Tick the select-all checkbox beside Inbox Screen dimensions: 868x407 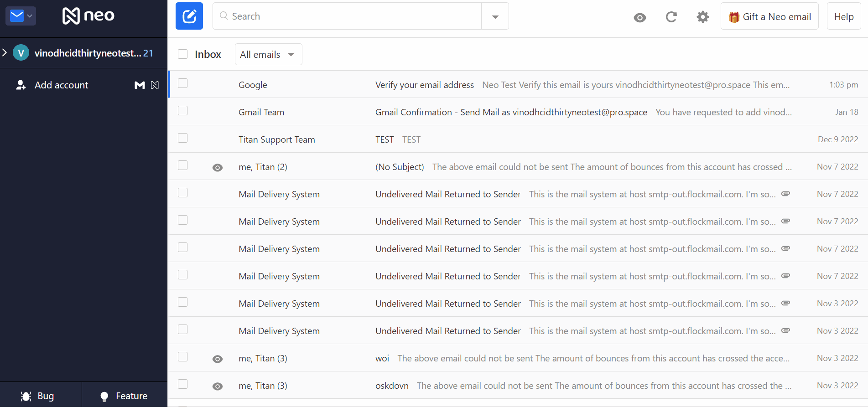(x=183, y=54)
